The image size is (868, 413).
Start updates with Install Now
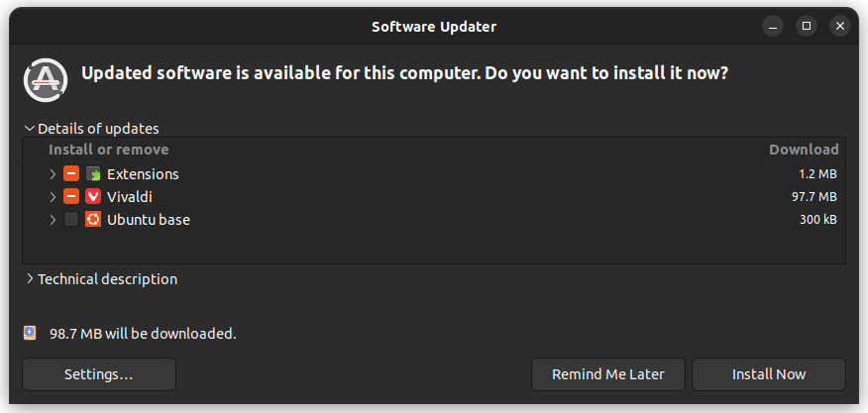click(x=769, y=374)
